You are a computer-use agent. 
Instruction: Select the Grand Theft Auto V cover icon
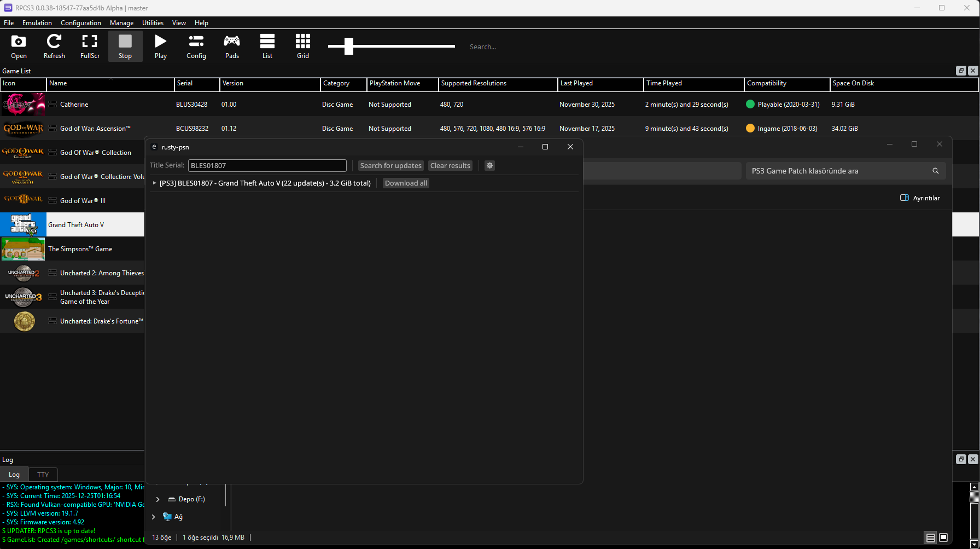(x=23, y=224)
